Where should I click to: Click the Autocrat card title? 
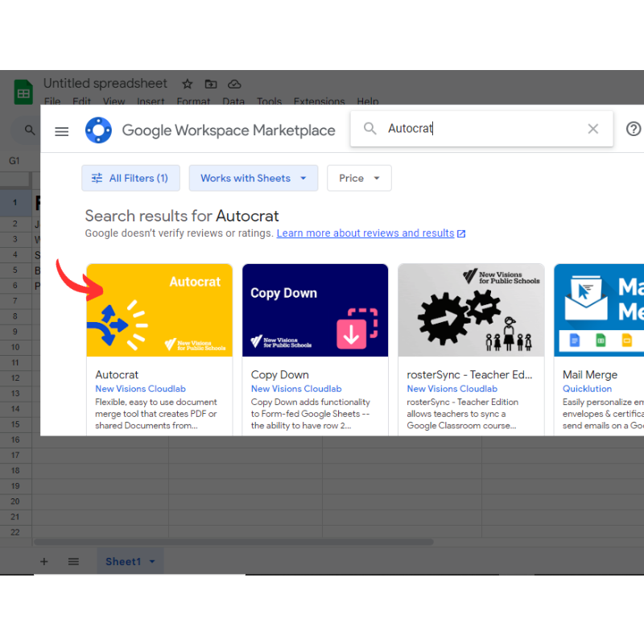pos(117,374)
